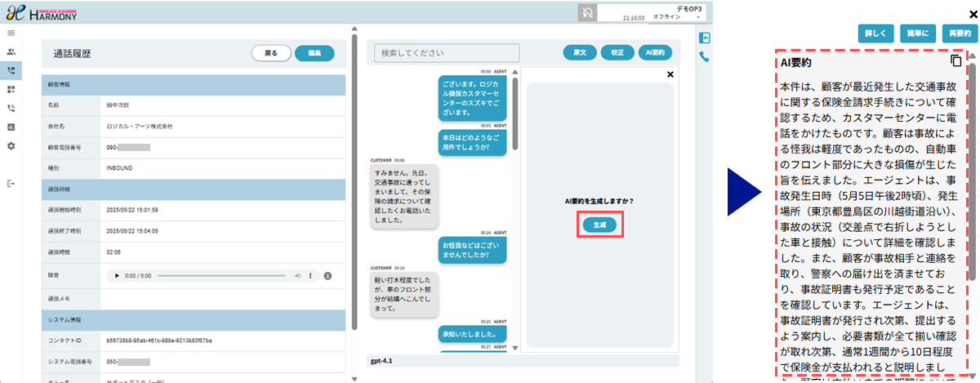Switch to the 原文 transcript view
Image resolution: width=980 pixels, height=383 pixels.
(x=579, y=53)
